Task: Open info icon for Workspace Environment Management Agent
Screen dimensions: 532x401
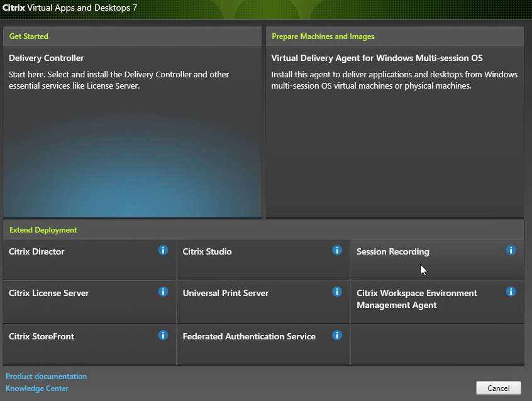Action: [x=511, y=292]
